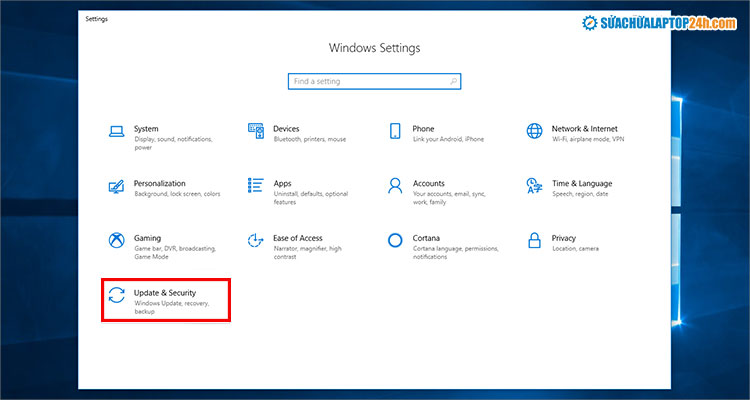Open the Update & Security refresh icon
The width and height of the screenshot is (750, 400).
click(x=117, y=295)
